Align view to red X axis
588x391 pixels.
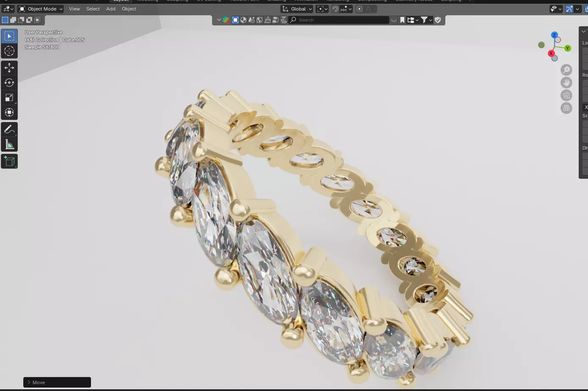point(551,53)
